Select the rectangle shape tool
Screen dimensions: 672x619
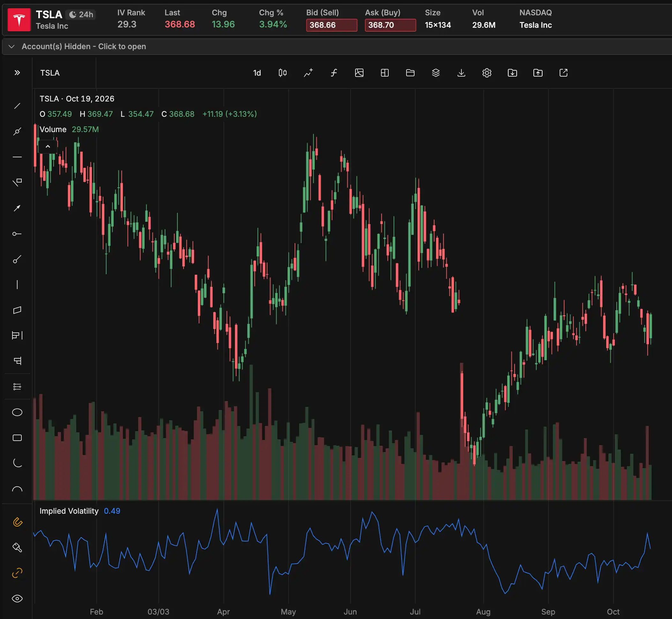(x=17, y=438)
